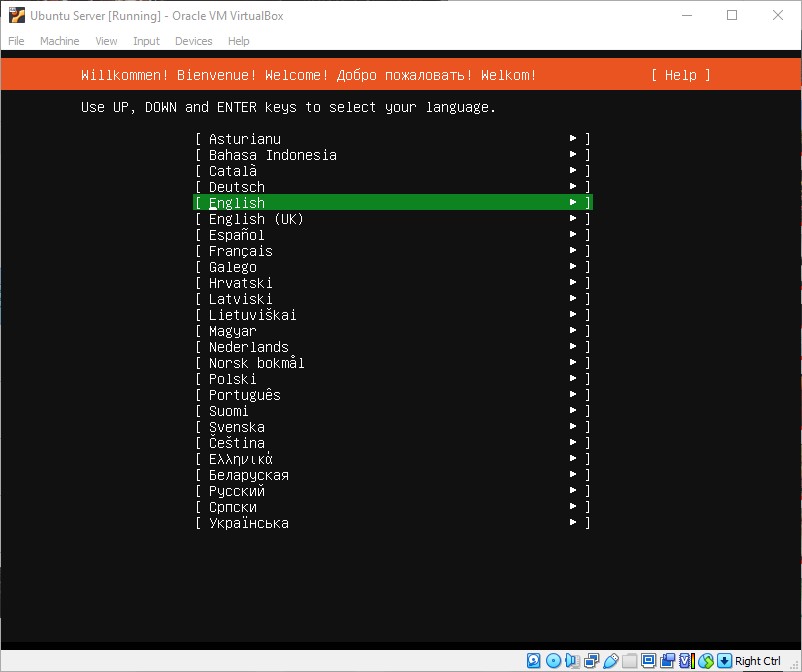Viewport: 802px width, 672px height.
Task: Expand the arrow on the Magyar row
Action: [x=573, y=330]
